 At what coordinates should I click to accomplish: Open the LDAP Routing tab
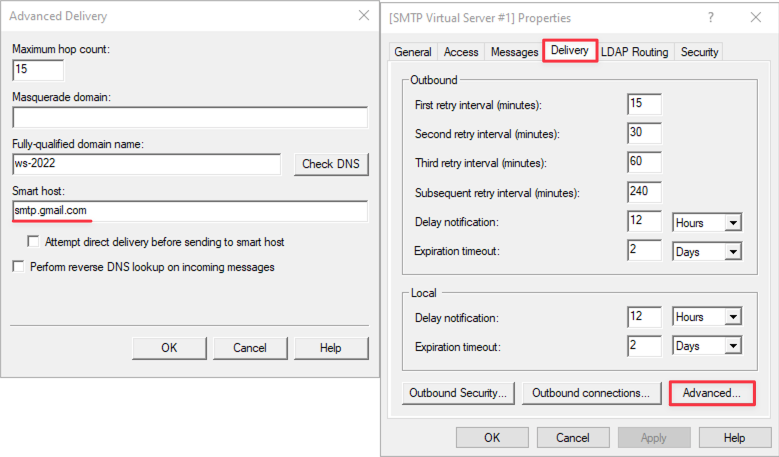(634, 52)
